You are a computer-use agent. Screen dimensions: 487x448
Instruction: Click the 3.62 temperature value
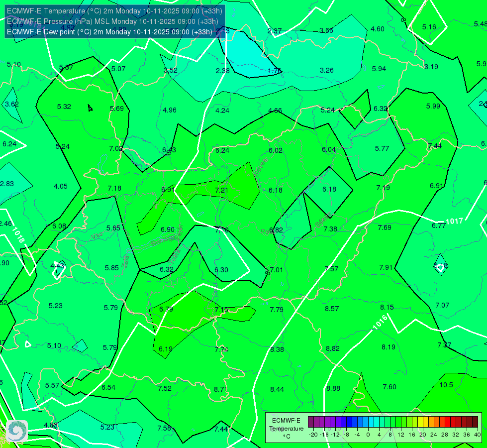point(12,104)
